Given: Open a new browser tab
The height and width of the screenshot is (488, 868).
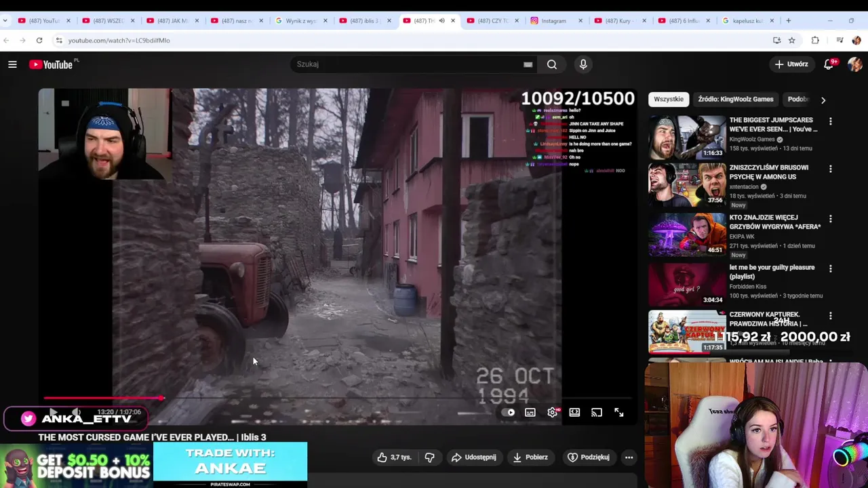Looking at the screenshot, I should coord(788,21).
